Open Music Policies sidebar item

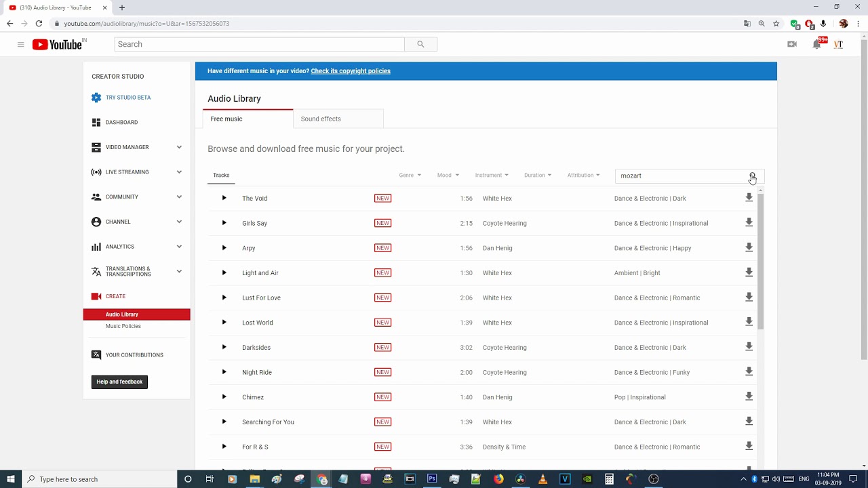point(123,326)
